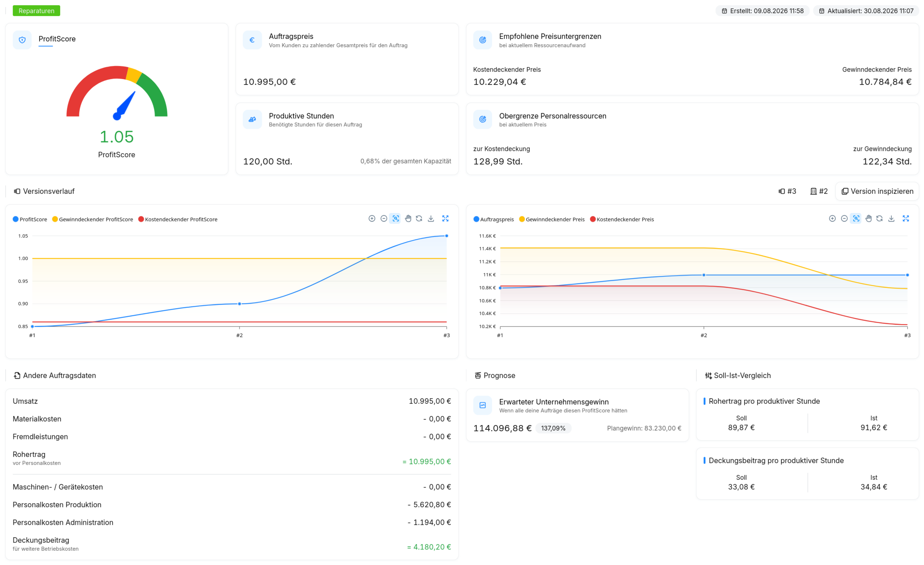Click the Erwarteter Unternehmensgewinn chart icon
Screen dimensions: 924x565
[x=483, y=405]
